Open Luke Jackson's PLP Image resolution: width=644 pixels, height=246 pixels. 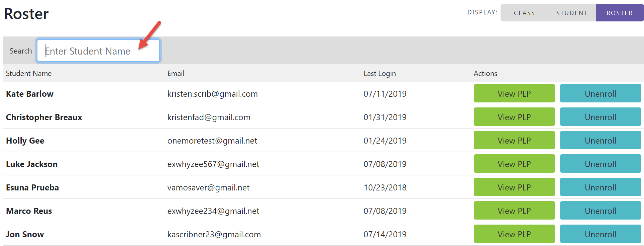pyautogui.click(x=514, y=164)
